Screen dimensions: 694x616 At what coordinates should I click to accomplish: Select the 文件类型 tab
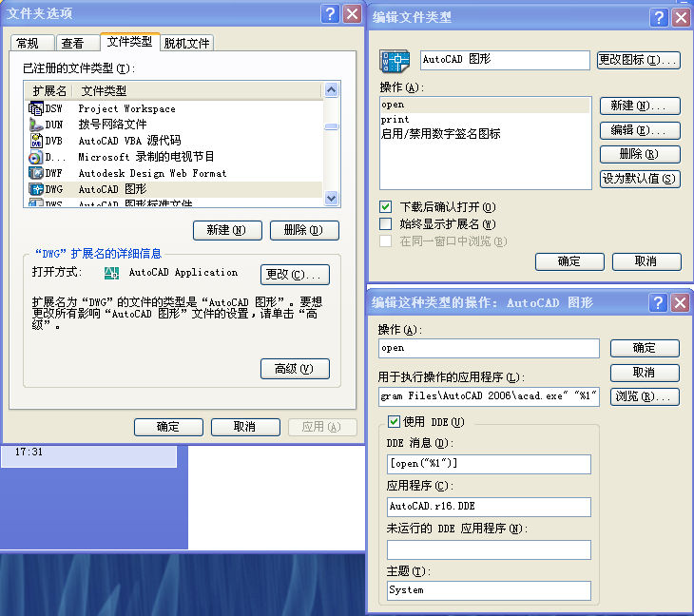[x=129, y=42]
